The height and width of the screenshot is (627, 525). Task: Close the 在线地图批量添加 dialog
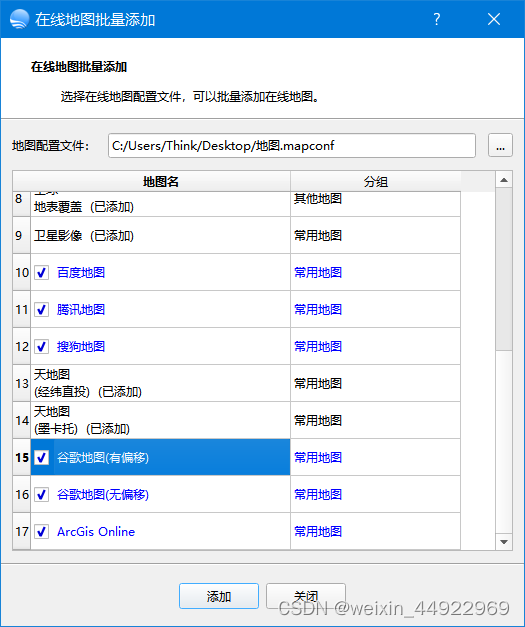(x=494, y=19)
